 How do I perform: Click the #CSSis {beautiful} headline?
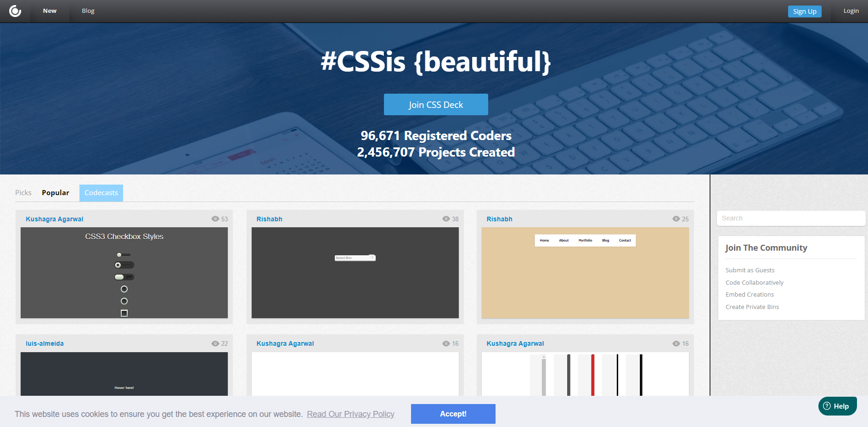coord(436,62)
